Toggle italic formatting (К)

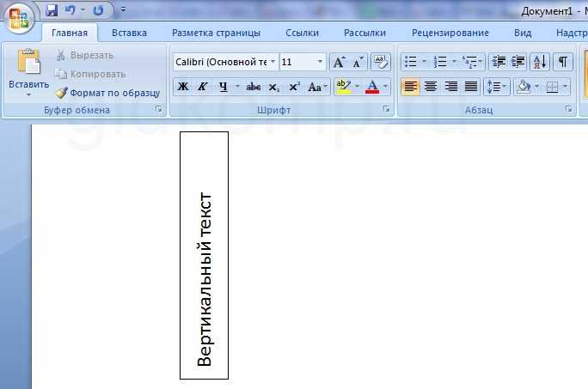coord(203,87)
